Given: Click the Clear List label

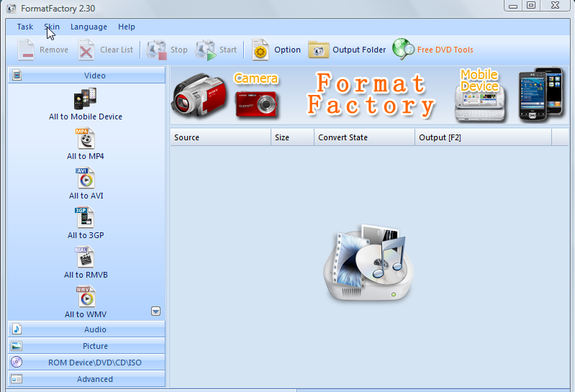Looking at the screenshot, I should coord(117,50).
